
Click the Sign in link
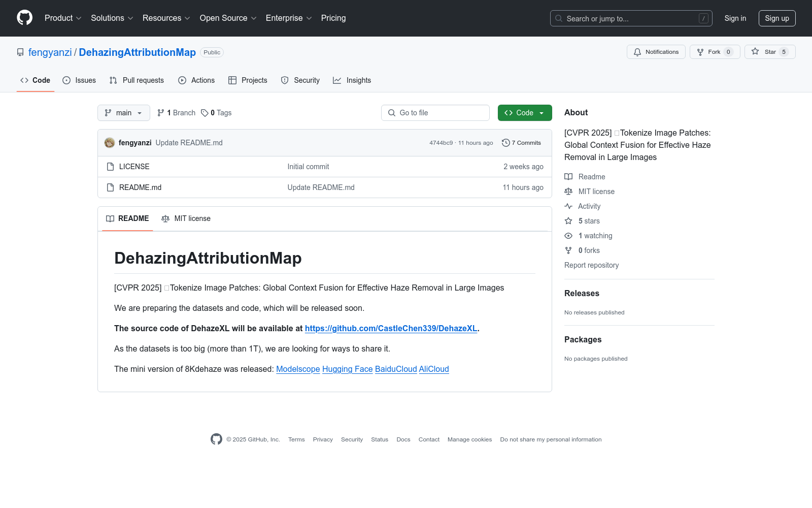coord(735,18)
